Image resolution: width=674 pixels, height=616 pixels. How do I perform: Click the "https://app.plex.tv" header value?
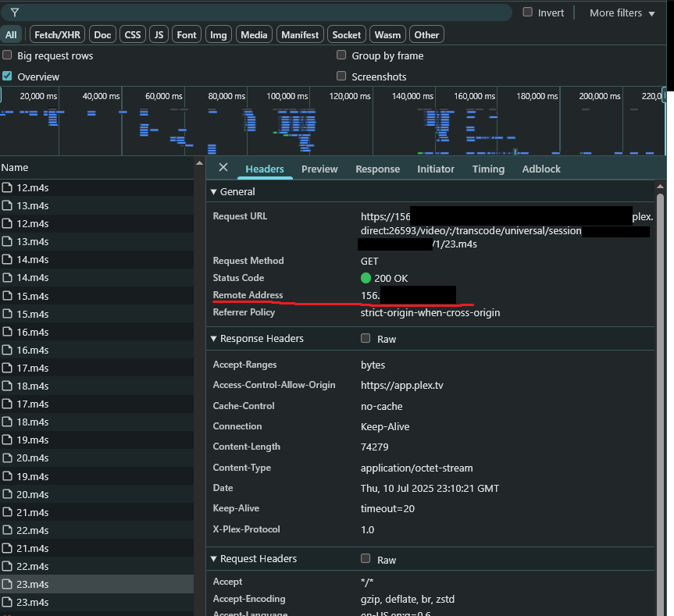[x=402, y=386]
